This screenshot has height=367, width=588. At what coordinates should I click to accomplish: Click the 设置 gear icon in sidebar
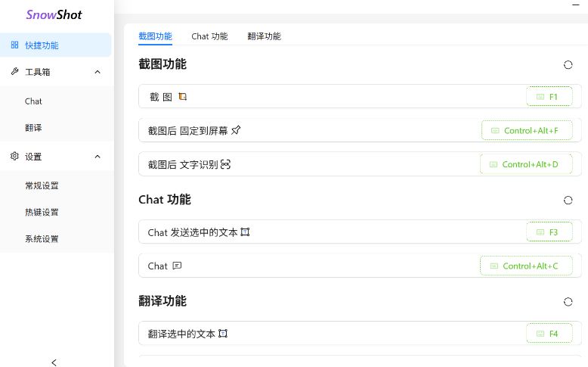click(14, 157)
